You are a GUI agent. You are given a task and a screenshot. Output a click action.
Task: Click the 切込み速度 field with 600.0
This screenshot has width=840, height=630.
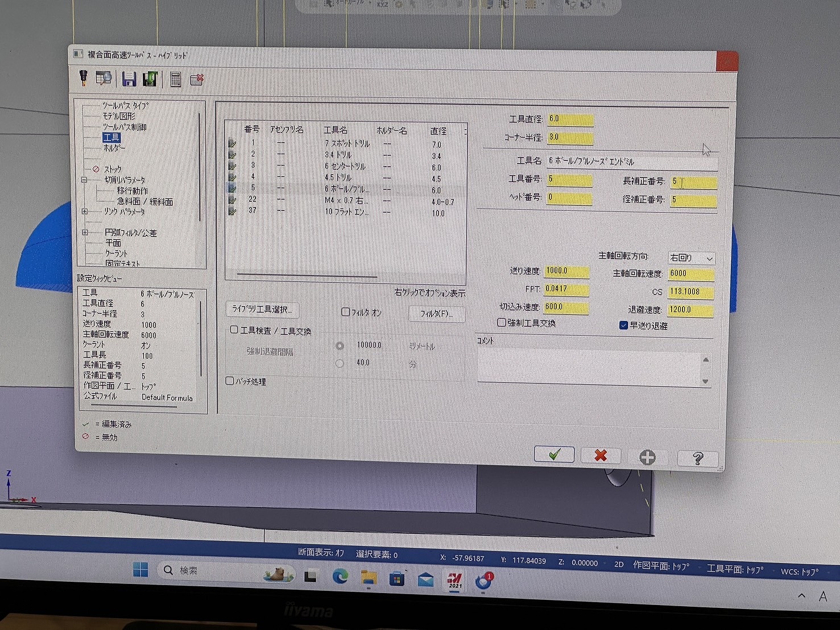566,307
